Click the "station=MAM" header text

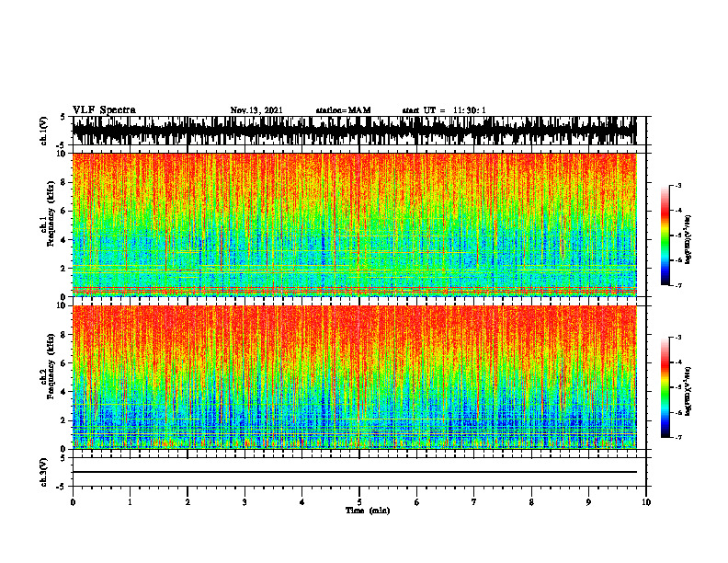[343, 110]
